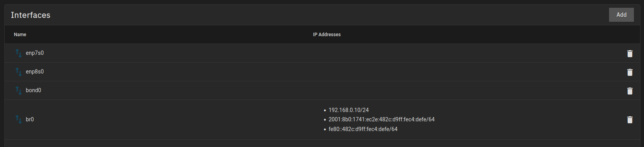Screen dimensions: 644x147
Task: Select the br0 bridge interface name
Action: pos(30,119)
